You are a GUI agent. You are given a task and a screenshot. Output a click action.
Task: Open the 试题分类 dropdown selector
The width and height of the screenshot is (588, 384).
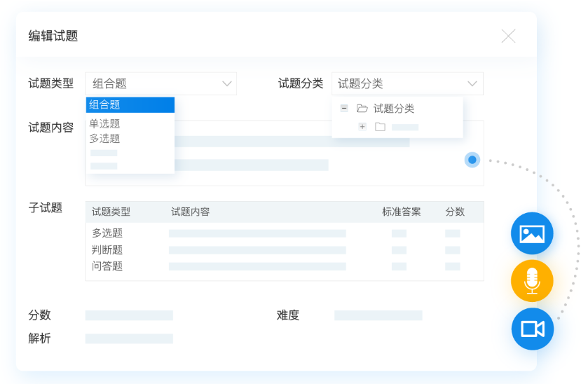[407, 83]
